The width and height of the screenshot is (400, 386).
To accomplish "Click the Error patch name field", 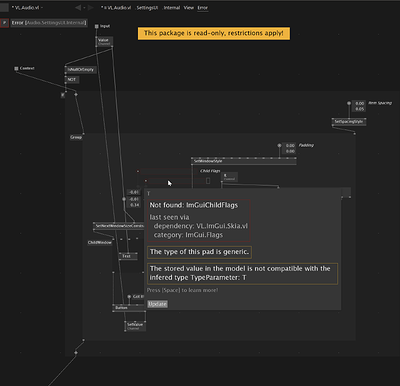I will [x=49, y=23].
